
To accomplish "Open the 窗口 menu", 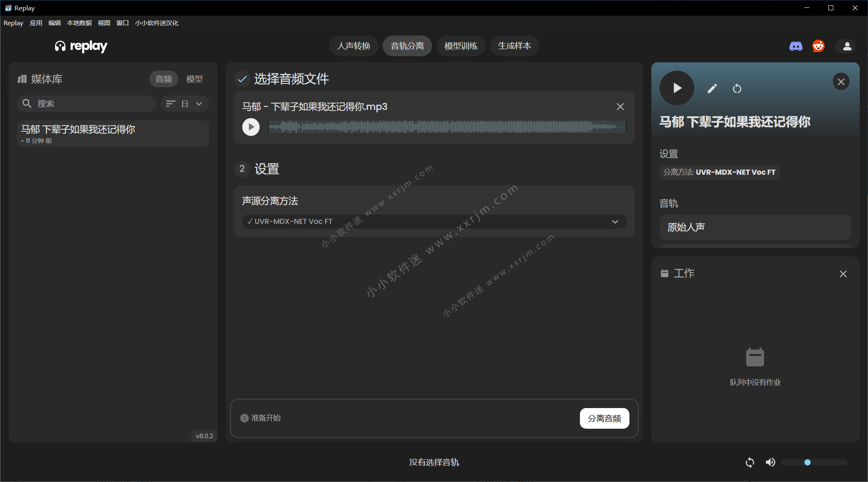I will point(123,23).
